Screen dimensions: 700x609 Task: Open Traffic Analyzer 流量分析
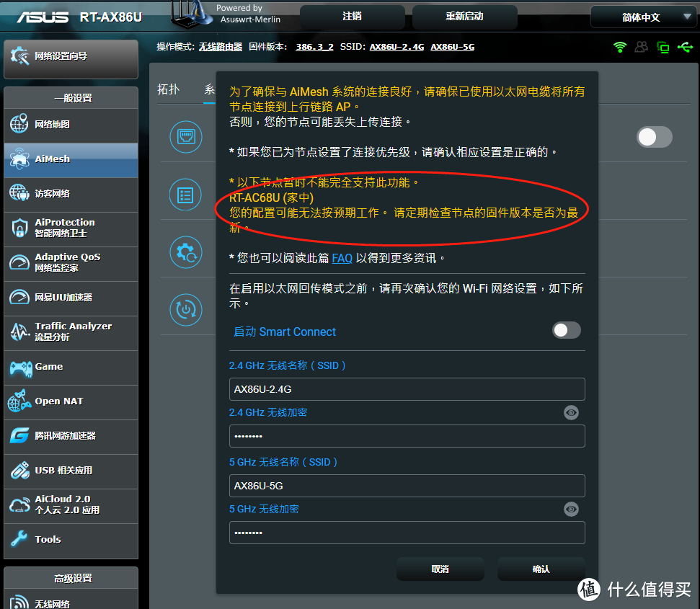70,332
